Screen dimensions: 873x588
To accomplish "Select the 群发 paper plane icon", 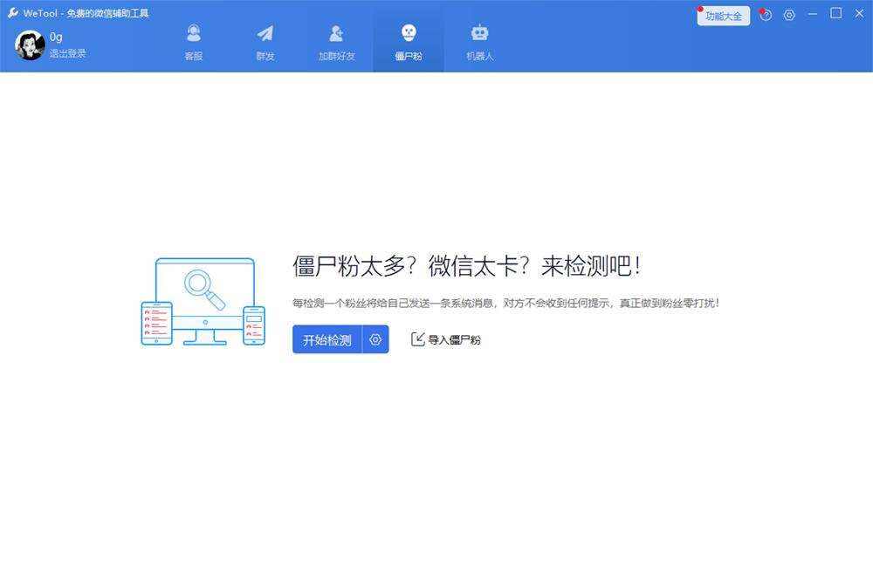I will point(265,34).
